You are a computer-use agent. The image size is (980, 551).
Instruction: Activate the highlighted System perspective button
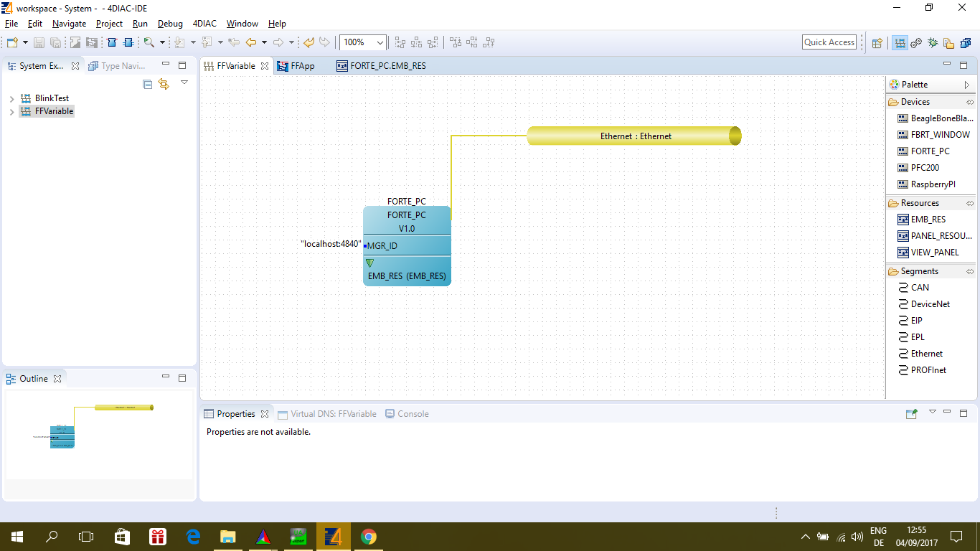(x=900, y=42)
